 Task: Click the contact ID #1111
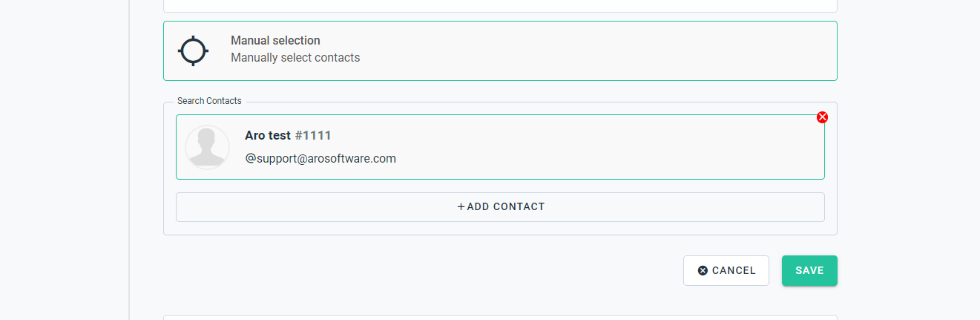[x=313, y=135]
